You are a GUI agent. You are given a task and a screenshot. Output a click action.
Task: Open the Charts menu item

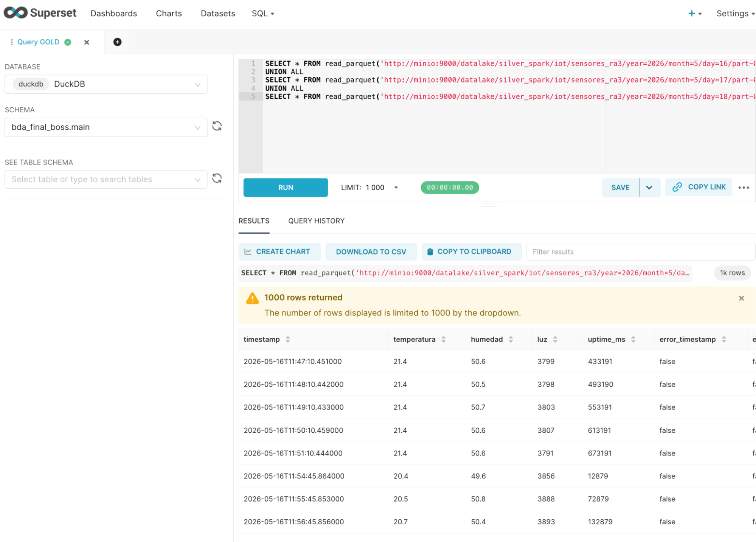169,14
